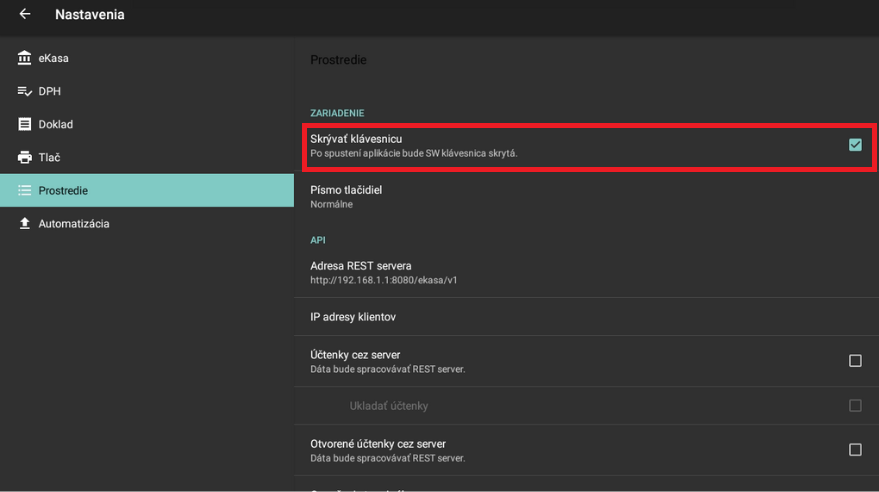This screenshot has width=879, height=492.
Task: Open the DPH settings section
Action: click(x=50, y=91)
